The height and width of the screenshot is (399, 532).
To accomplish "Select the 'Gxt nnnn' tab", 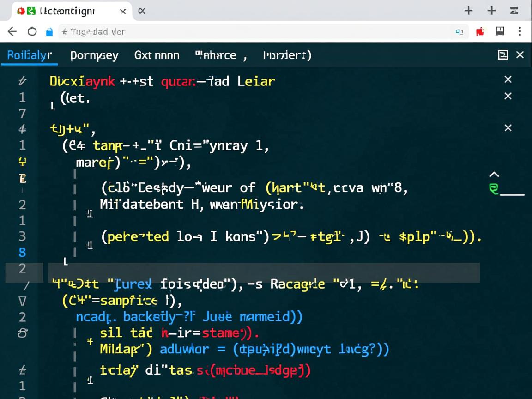I will [x=157, y=55].
